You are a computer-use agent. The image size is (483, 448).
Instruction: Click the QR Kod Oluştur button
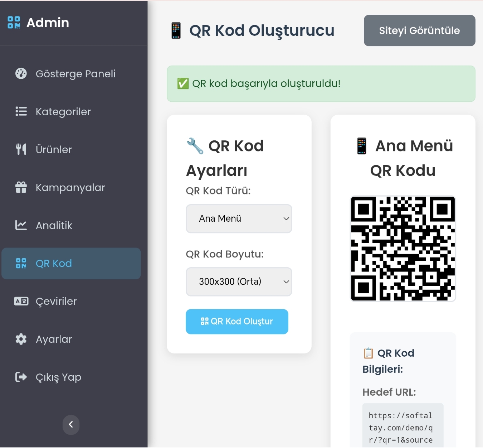237,322
